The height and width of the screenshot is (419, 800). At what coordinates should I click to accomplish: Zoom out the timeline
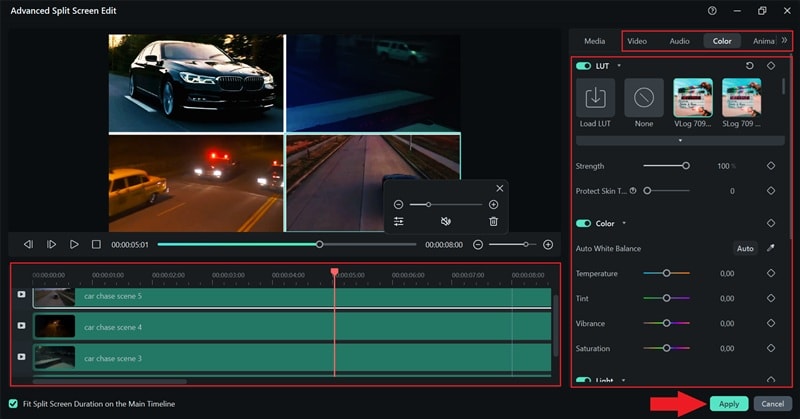coord(478,245)
